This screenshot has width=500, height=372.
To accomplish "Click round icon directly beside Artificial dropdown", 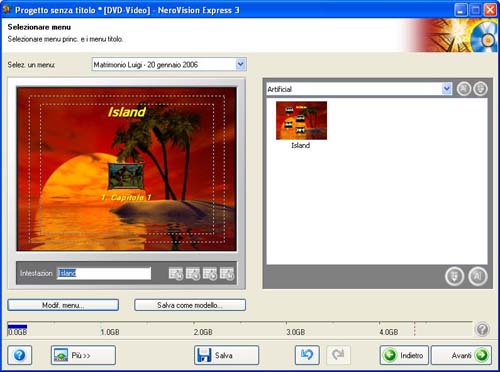I will (464, 89).
